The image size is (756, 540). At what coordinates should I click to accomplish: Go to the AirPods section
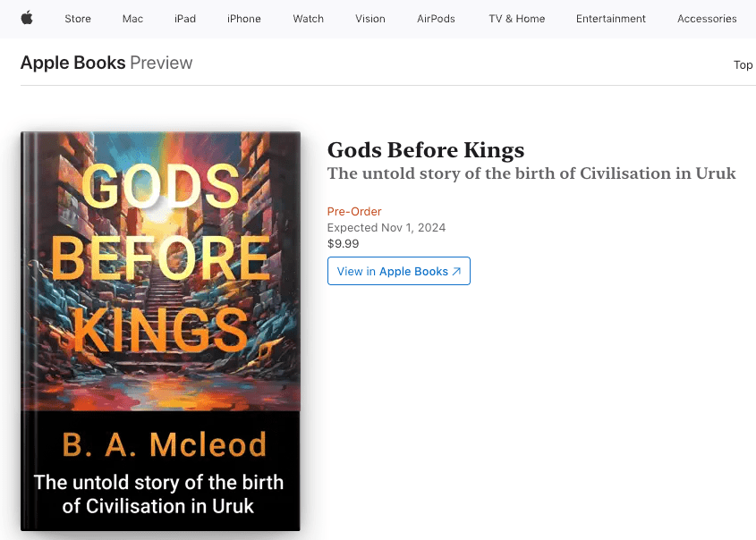[x=437, y=19]
